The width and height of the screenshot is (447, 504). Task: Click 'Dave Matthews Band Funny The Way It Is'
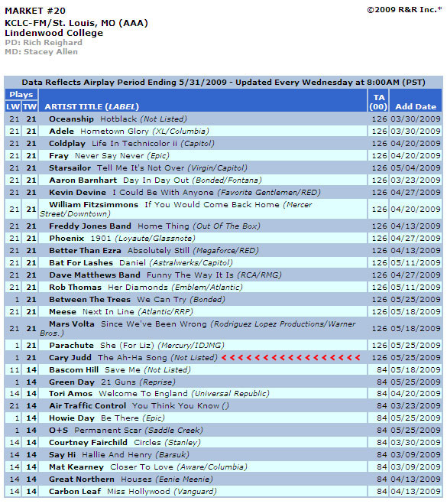point(165,275)
